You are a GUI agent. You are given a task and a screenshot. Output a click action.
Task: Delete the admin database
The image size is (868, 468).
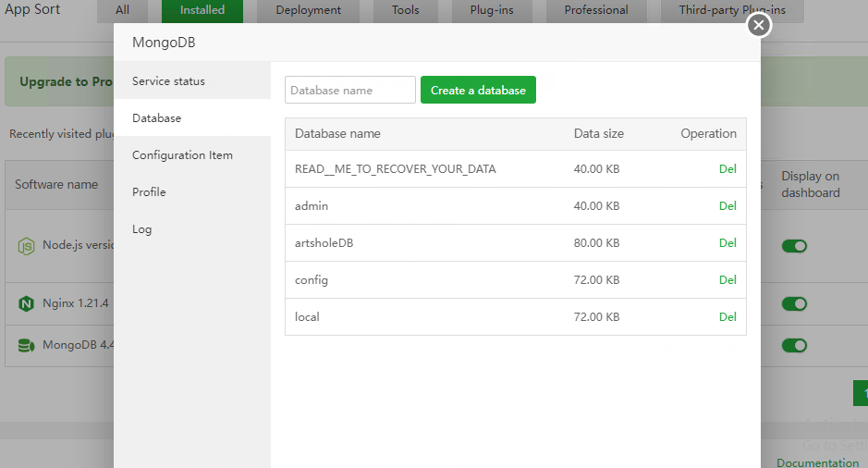click(727, 206)
